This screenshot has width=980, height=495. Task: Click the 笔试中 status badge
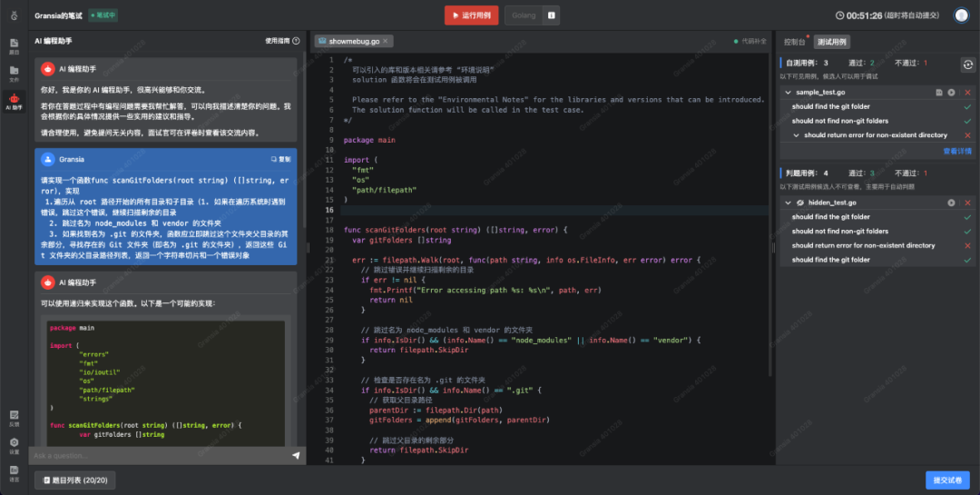[103, 15]
